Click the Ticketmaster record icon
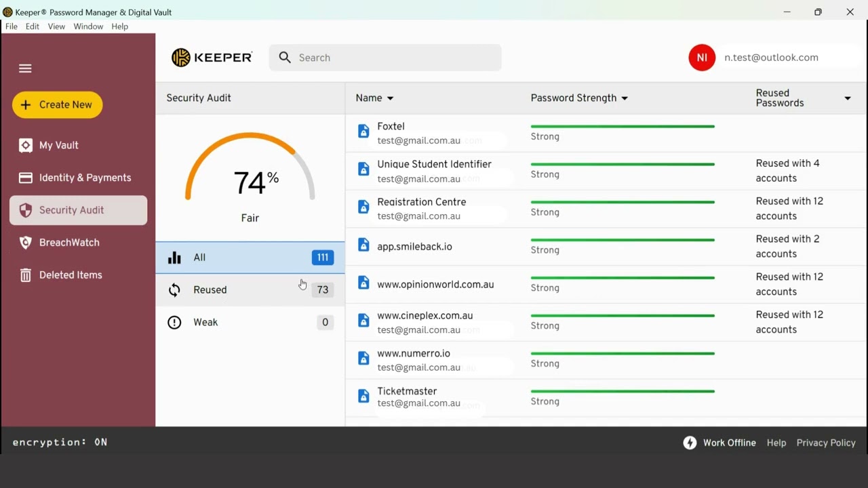868x488 pixels. point(363,396)
